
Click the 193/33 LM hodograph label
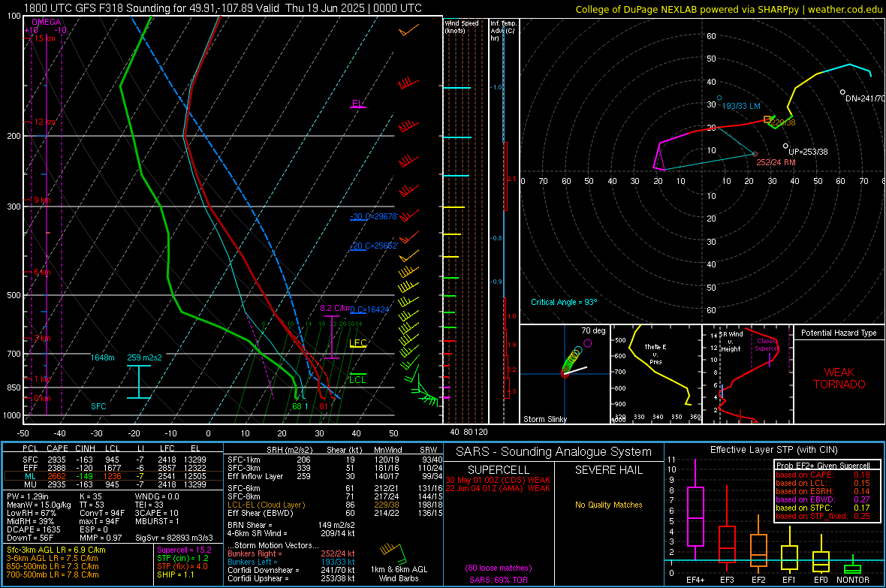coord(741,106)
